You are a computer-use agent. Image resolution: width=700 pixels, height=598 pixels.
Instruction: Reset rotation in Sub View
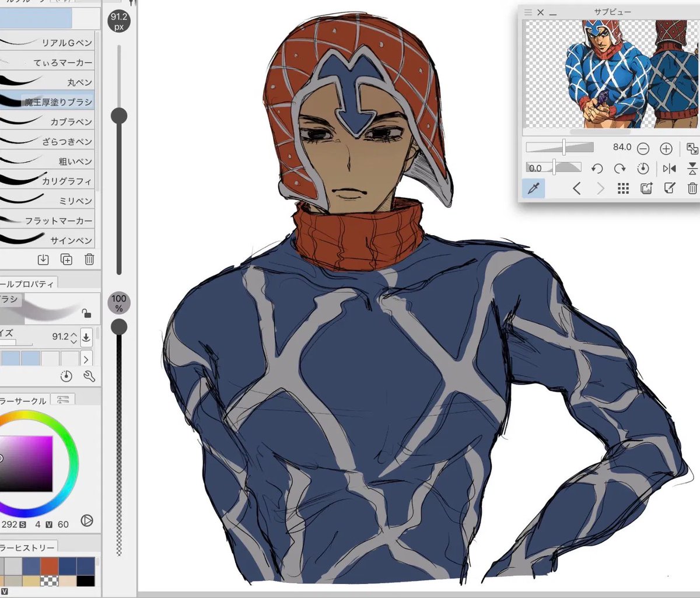643,169
